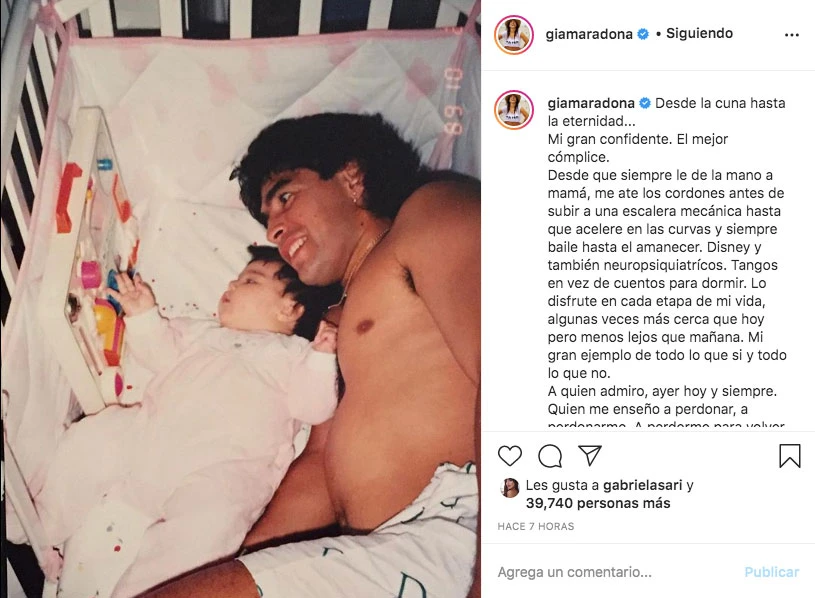Click the Publicar button
The height and width of the screenshot is (598, 815).
[x=771, y=572]
